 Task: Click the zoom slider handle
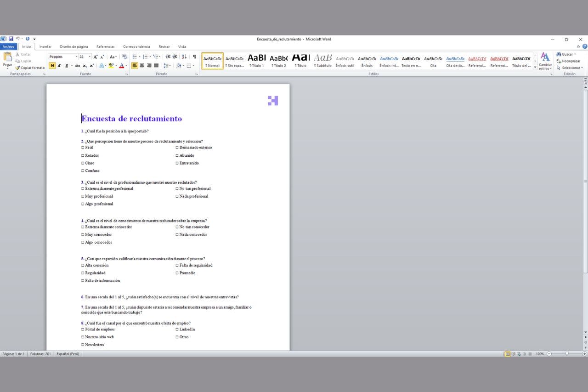pos(567,354)
